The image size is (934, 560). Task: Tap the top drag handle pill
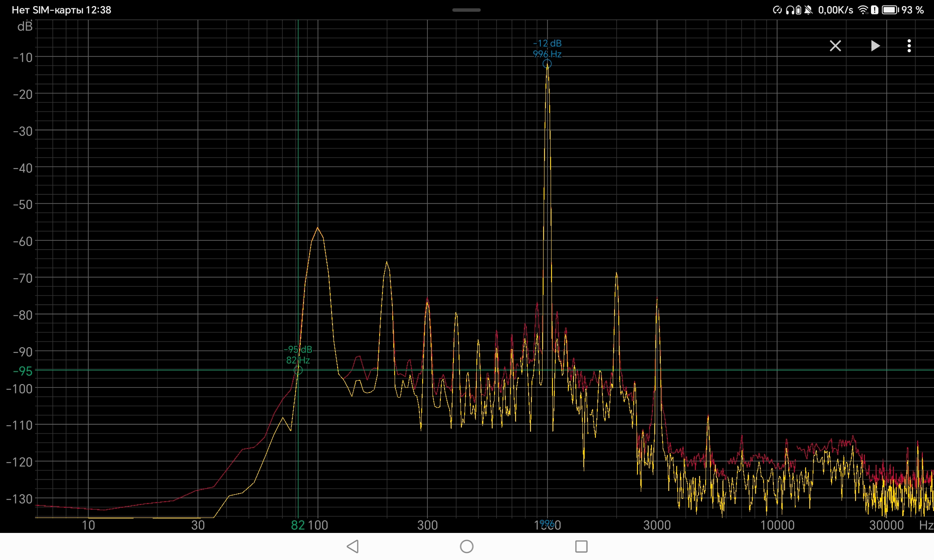(x=466, y=10)
